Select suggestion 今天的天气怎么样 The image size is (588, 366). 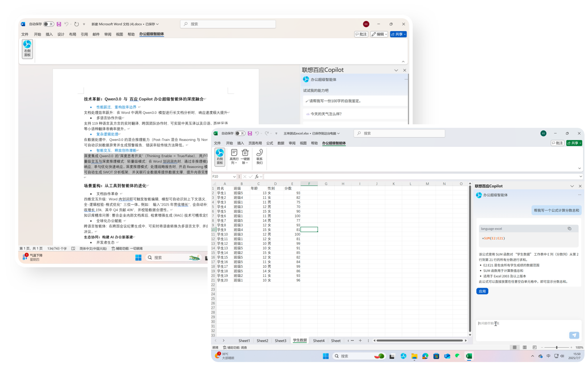pyautogui.click(x=355, y=114)
